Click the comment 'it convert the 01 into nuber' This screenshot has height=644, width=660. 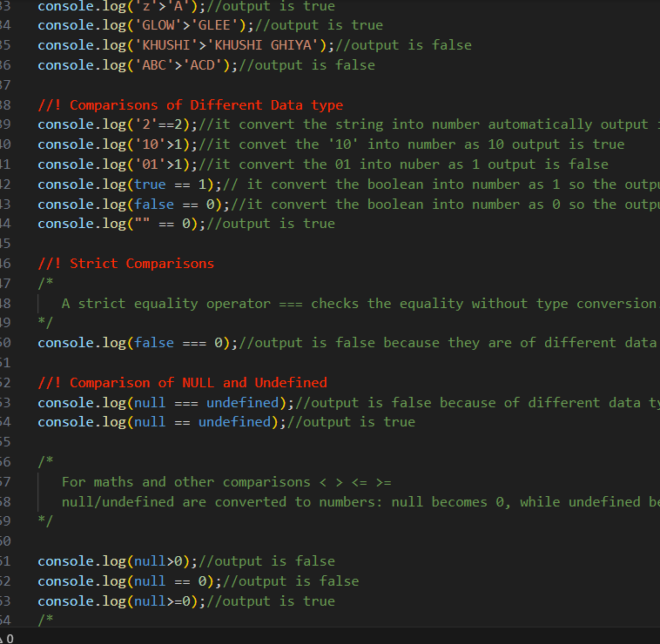[403, 164]
